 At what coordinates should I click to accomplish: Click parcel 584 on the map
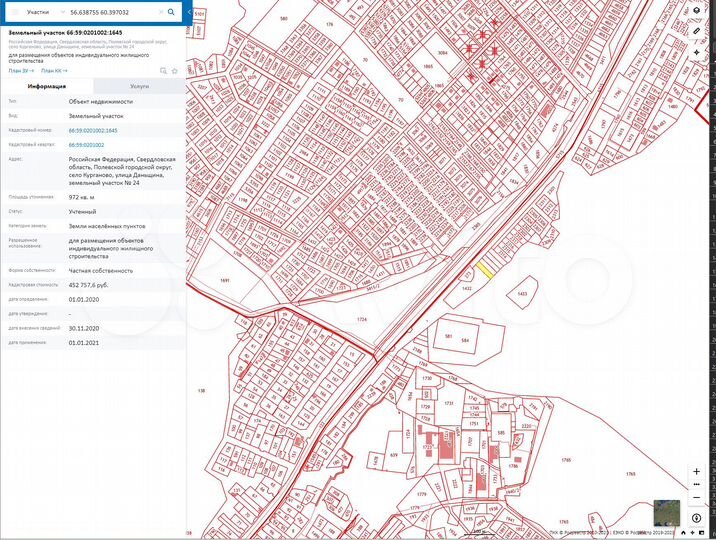point(465,340)
